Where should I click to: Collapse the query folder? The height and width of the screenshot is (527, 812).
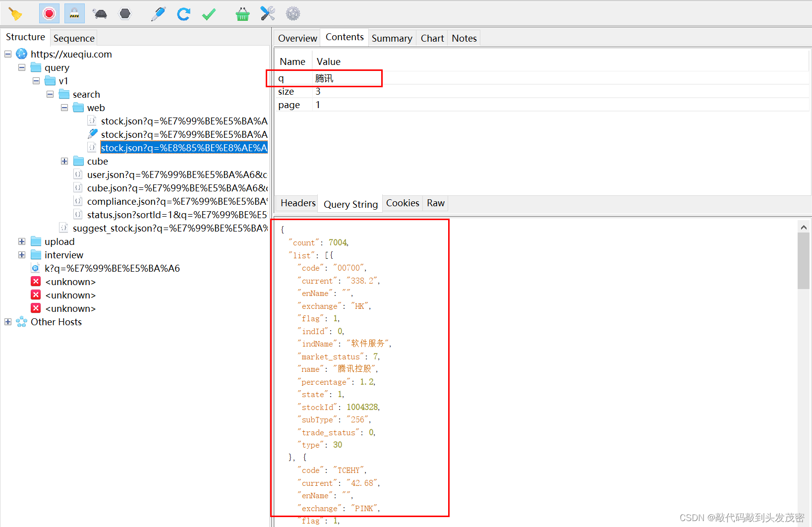[x=22, y=67]
